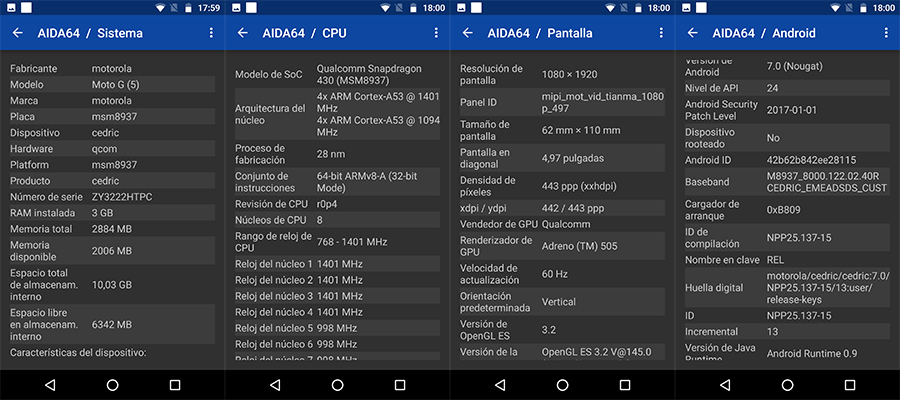900x400 pixels.
Task: Select 'Vendedor de GPU' Qualcomm row
Action: (562, 224)
